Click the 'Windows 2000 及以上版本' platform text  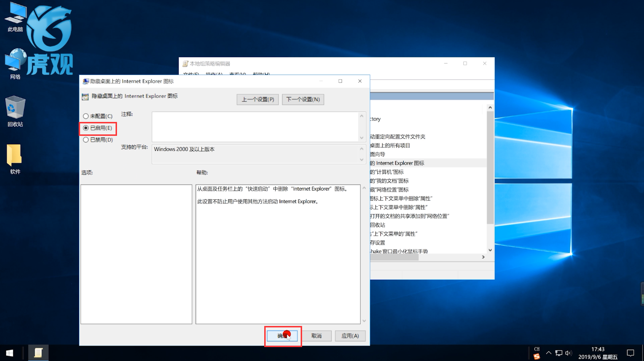[185, 149]
